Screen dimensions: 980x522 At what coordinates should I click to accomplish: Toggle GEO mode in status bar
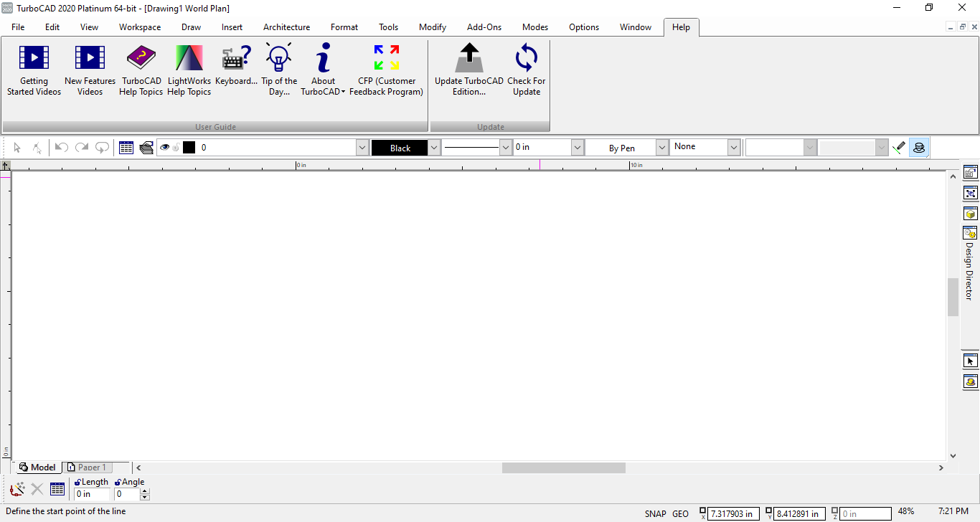(x=681, y=513)
